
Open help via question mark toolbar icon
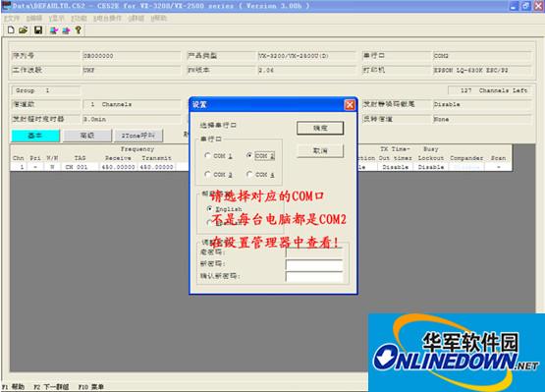(x=79, y=30)
